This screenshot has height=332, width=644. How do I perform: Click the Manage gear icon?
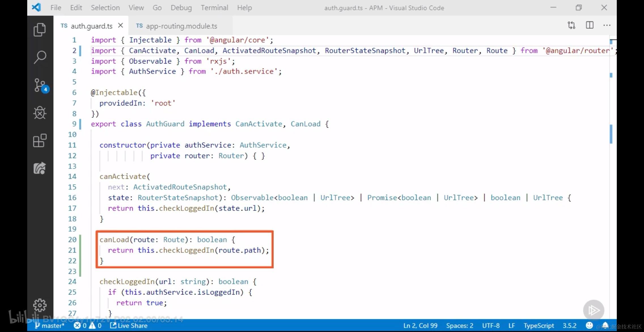[40, 305]
